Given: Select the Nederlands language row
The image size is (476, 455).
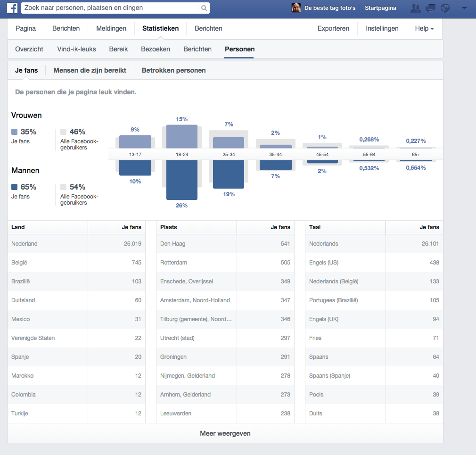Looking at the screenshot, I should point(374,244).
